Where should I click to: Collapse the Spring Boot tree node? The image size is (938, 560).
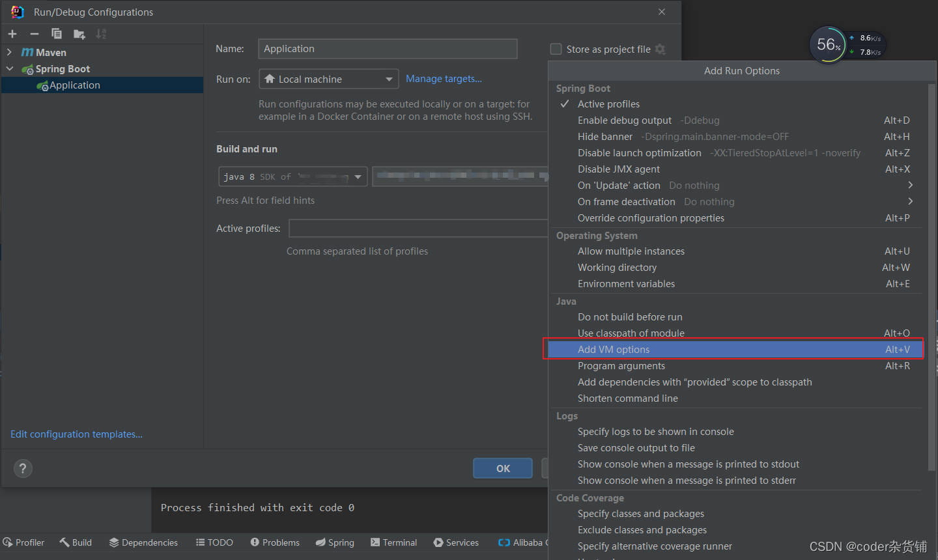(x=9, y=68)
